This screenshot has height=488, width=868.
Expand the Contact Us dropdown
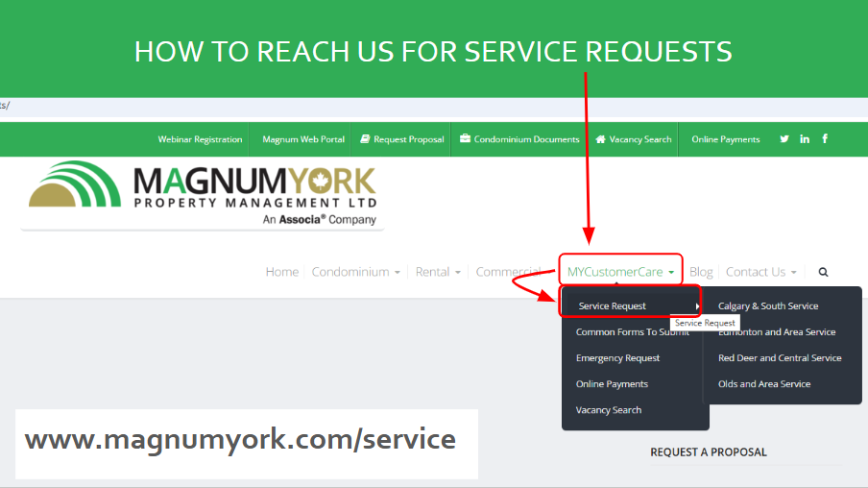point(760,272)
